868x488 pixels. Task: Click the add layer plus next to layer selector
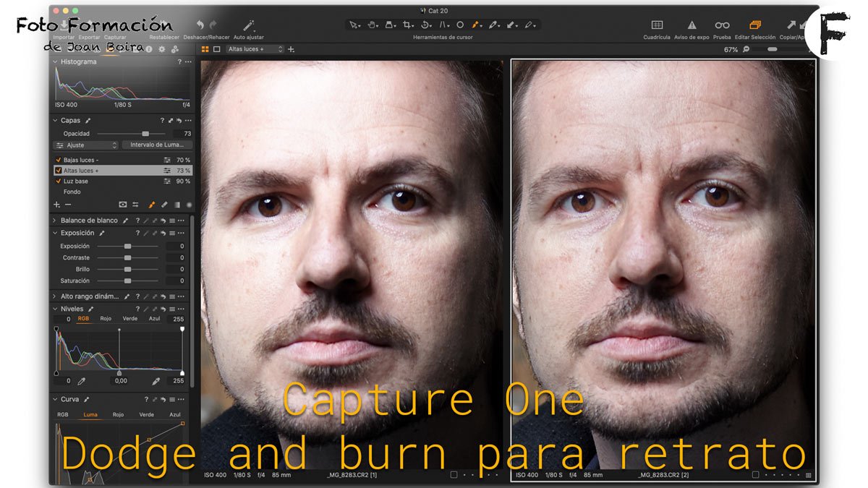tap(291, 49)
